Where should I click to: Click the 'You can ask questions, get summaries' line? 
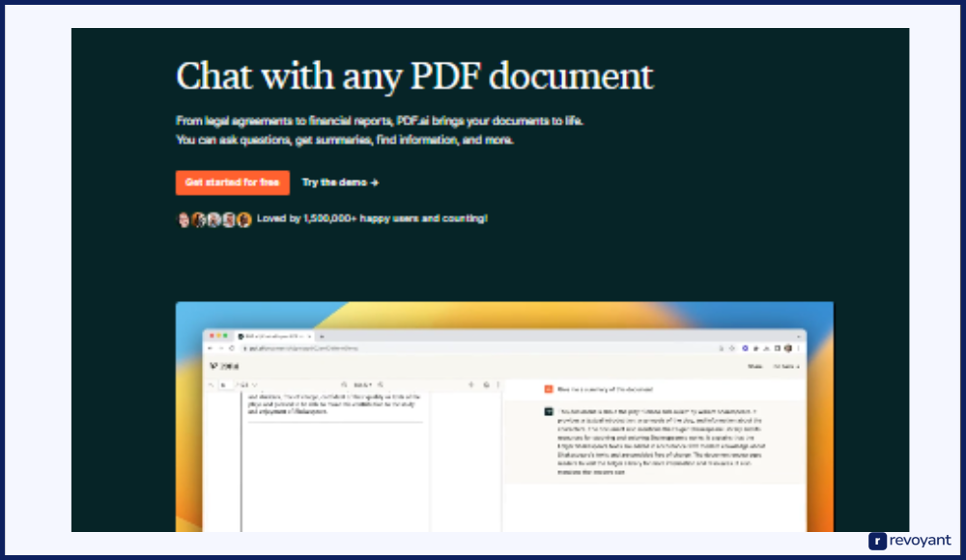[345, 140]
